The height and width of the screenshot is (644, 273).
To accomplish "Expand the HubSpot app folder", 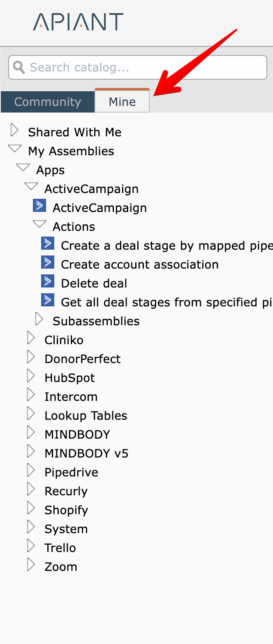I will (x=31, y=376).
